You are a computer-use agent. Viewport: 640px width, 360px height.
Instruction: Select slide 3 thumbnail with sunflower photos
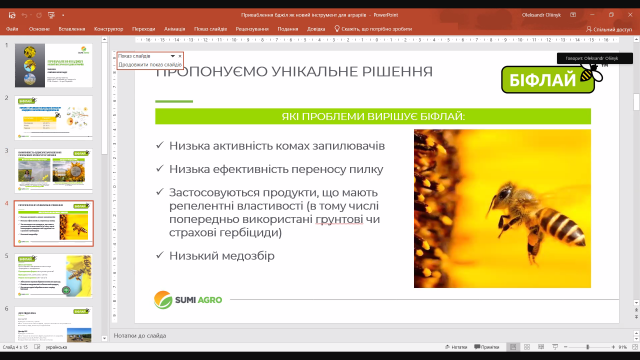pos(53,171)
